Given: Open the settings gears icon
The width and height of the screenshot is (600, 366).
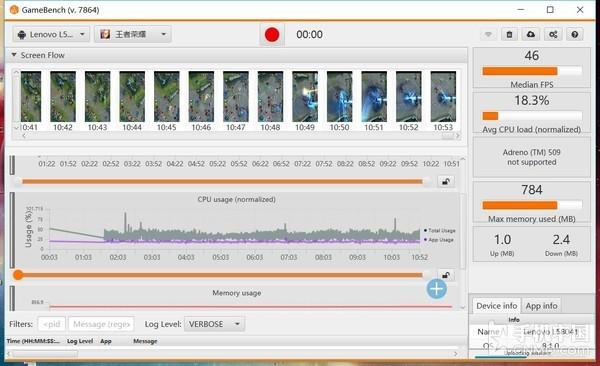Looking at the screenshot, I should coord(553,34).
